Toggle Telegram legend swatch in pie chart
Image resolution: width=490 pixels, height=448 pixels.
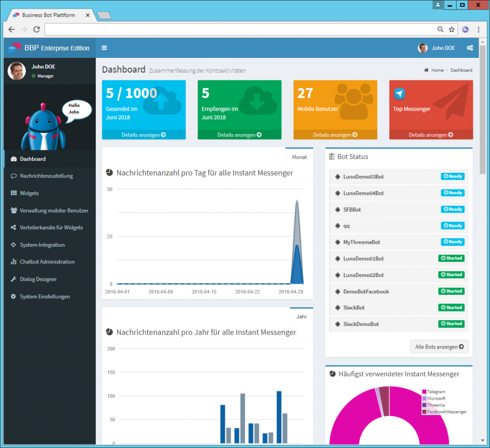point(424,392)
